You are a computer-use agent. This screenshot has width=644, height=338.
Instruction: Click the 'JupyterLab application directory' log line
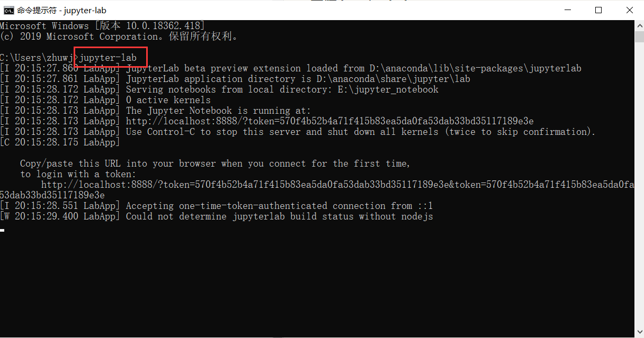click(235, 79)
